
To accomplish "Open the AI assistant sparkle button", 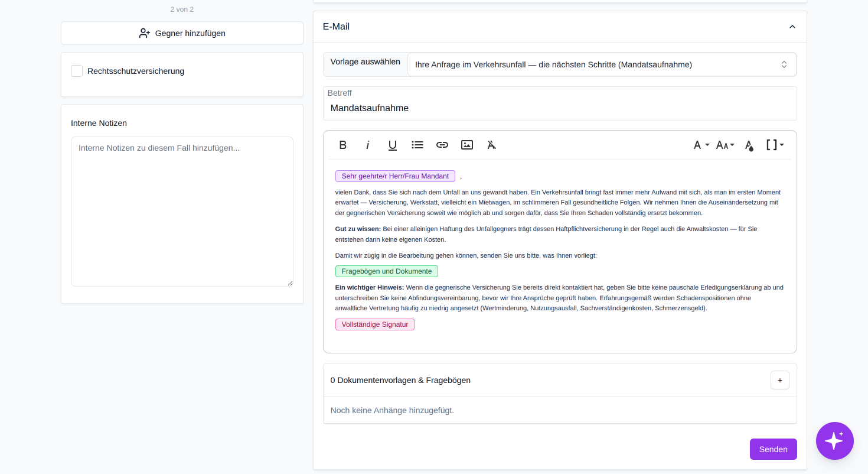I will click(x=835, y=441).
